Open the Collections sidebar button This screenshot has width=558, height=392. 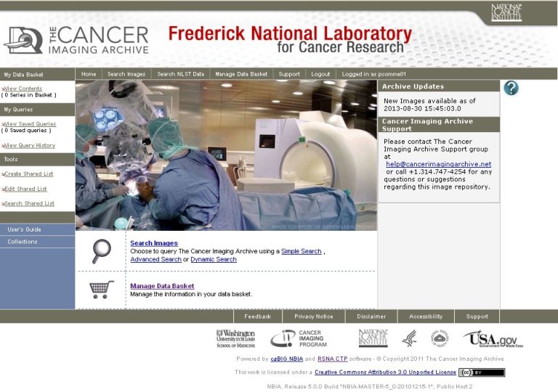(37, 242)
